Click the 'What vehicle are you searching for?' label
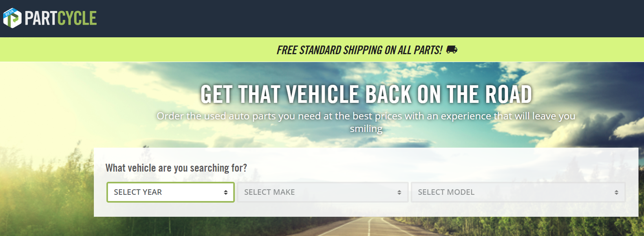Image resolution: width=644 pixels, height=236 pixels. pos(176,168)
